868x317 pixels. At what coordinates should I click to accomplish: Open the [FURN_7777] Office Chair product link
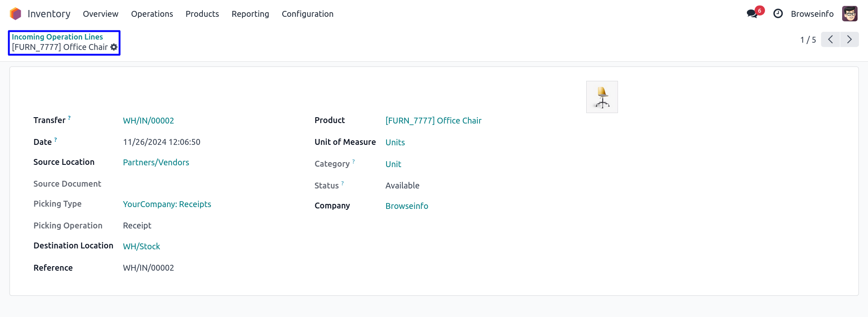pyautogui.click(x=433, y=121)
